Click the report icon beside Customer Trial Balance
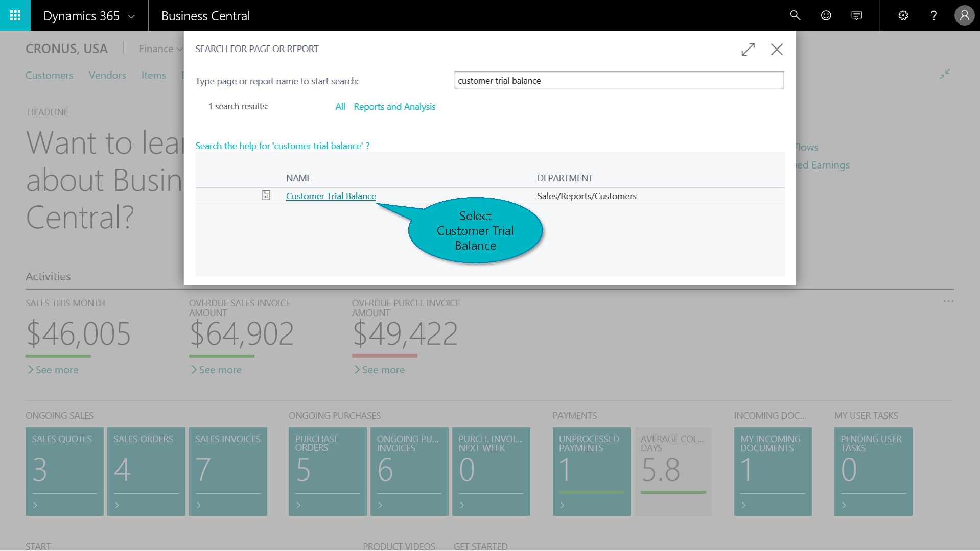Viewport: 980px width, 551px height. [x=266, y=196]
